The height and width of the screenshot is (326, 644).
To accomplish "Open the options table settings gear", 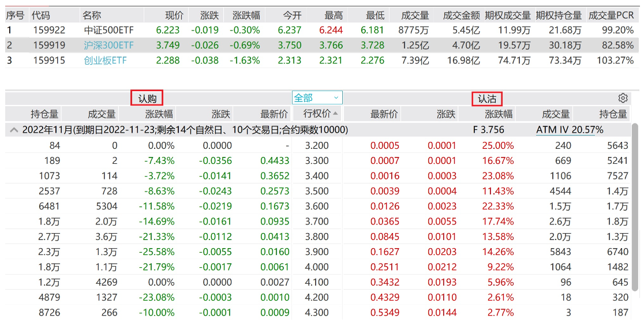I will tap(623, 98).
